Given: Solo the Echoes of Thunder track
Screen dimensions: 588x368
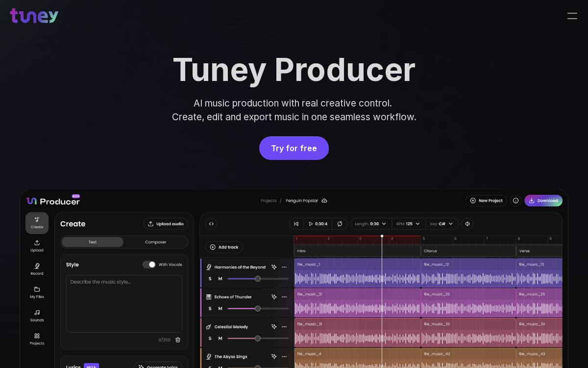Looking at the screenshot, I should (x=210, y=309).
